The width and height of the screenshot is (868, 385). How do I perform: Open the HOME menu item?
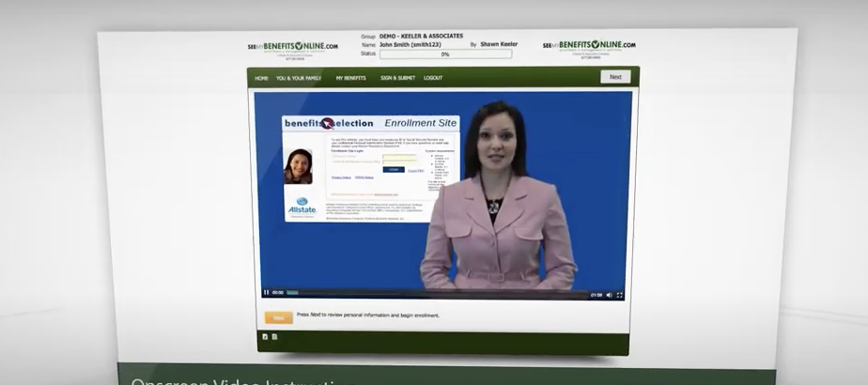[x=261, y=78]
